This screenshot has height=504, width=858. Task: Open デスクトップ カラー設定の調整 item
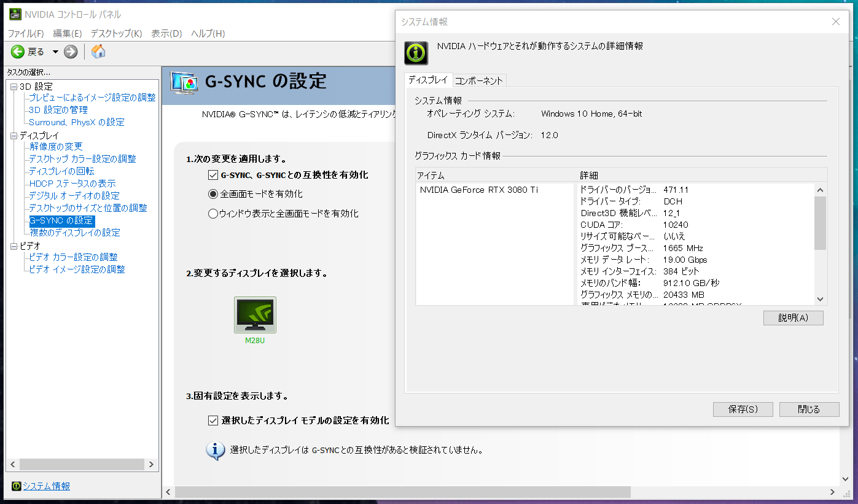coord(83,159)
